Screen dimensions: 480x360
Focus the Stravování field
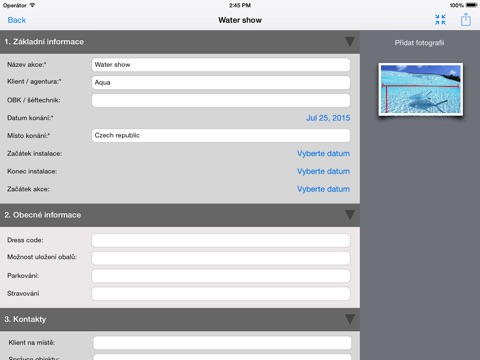point(221,294)
